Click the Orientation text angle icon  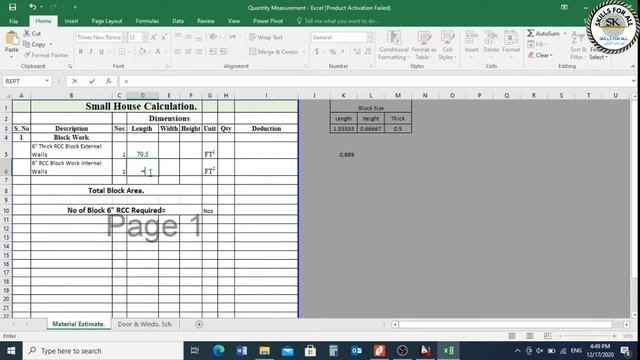click(x=213, y=37)
